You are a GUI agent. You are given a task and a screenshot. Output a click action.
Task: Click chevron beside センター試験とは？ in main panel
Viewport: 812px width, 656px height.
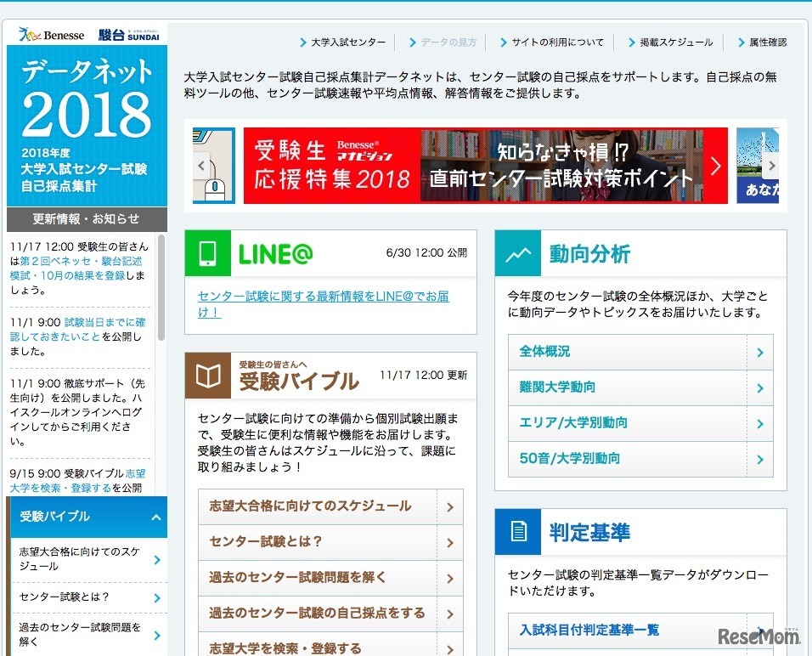pyautogui.click(x=450, y=542)
